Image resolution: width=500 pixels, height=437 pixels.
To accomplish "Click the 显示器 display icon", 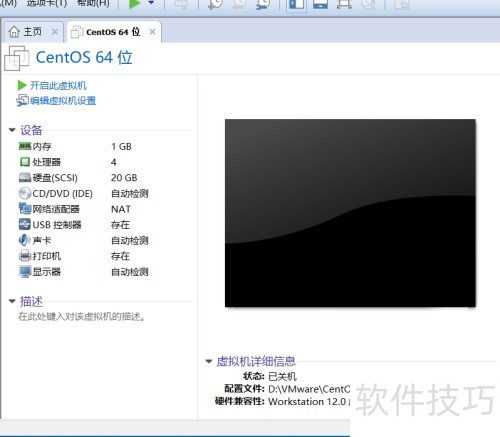I will pyautogui.click(x=25, y=271).
